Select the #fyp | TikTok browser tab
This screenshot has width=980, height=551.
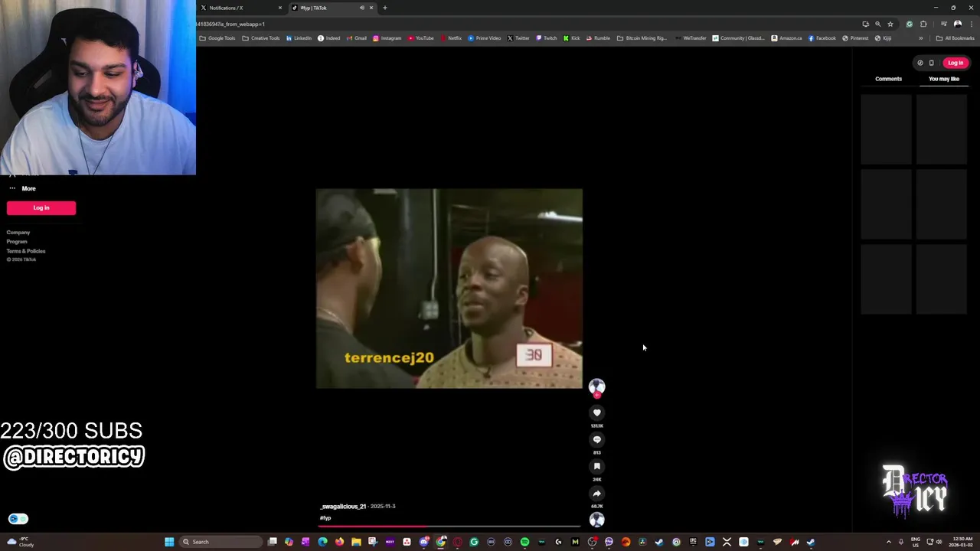tap(332, 8)
